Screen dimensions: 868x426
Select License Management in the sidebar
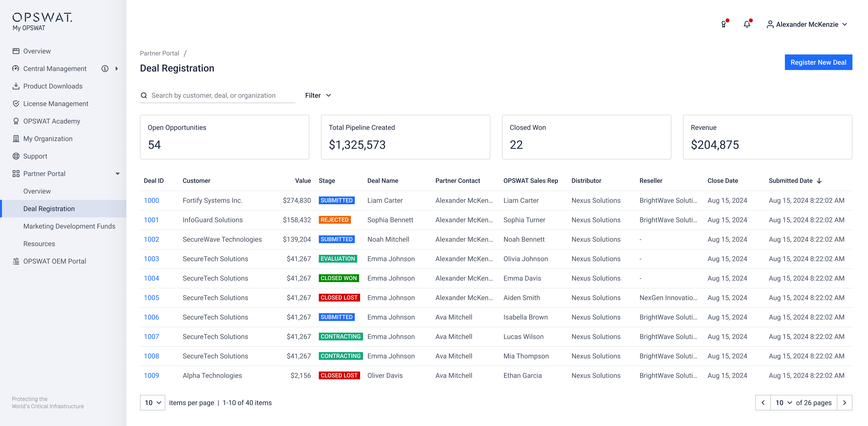click(x=56, y=104)
